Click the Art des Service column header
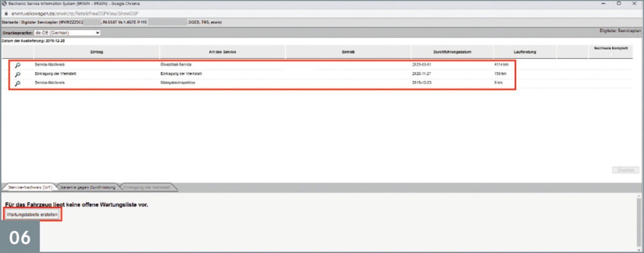644x253 pixels. pyautogui.click(x=222, y=52)
